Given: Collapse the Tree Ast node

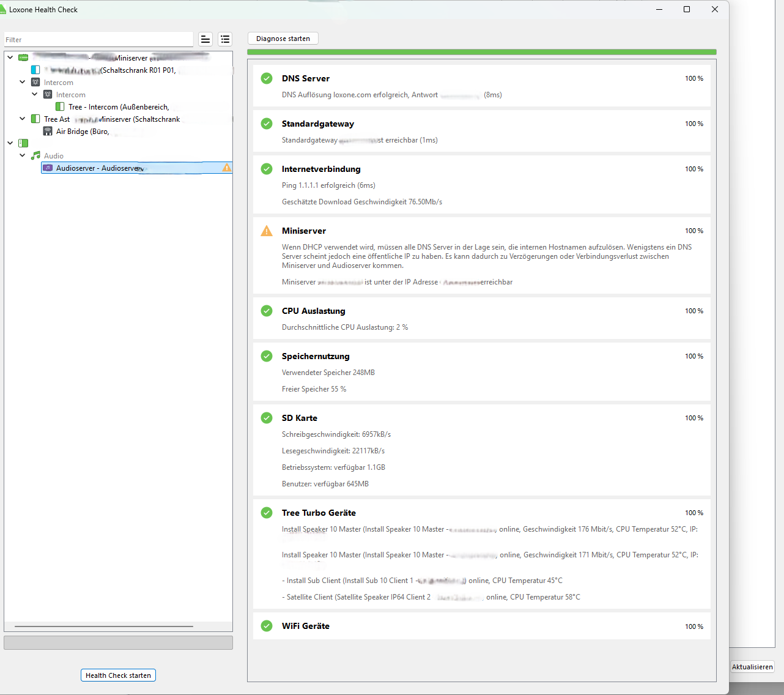Looking at the screenshot, I should (23, 119).
